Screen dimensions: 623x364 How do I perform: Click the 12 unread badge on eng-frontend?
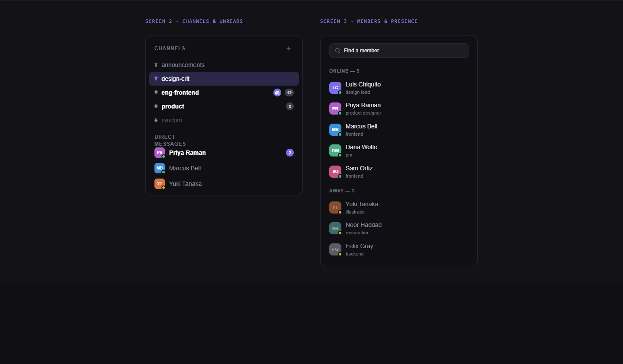[289, 93]
